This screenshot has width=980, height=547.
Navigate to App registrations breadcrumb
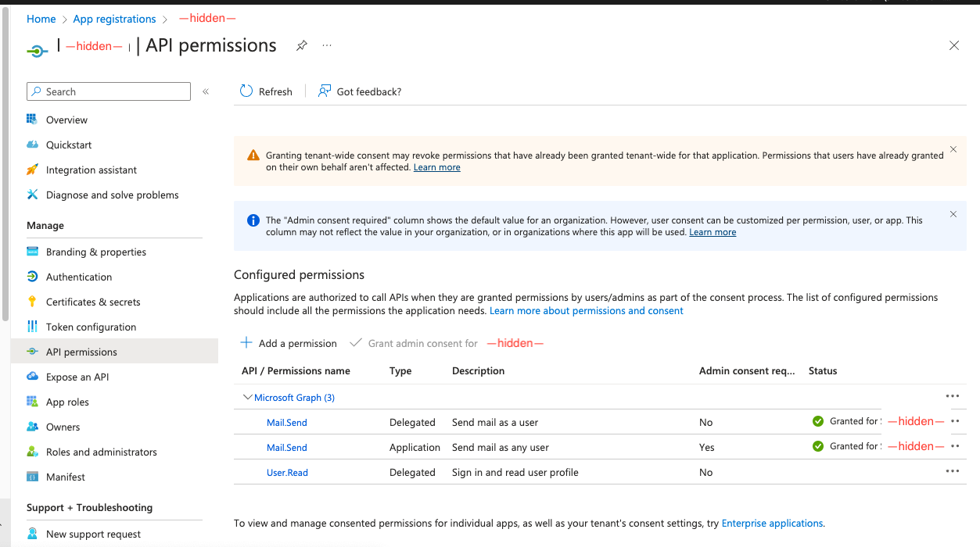point(114,18)
